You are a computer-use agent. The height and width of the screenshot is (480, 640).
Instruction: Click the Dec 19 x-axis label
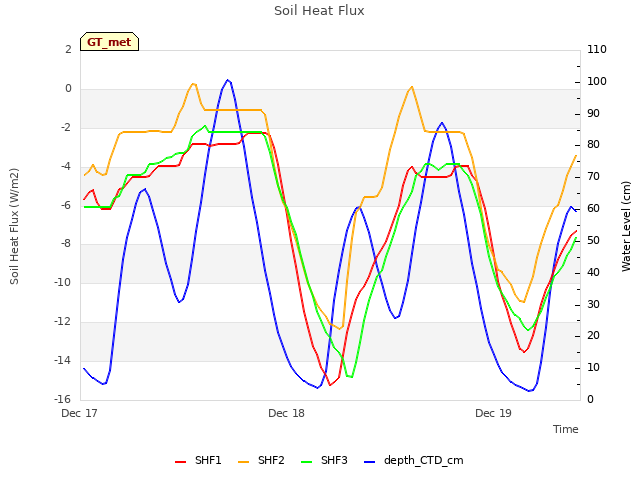click(493, 413)
